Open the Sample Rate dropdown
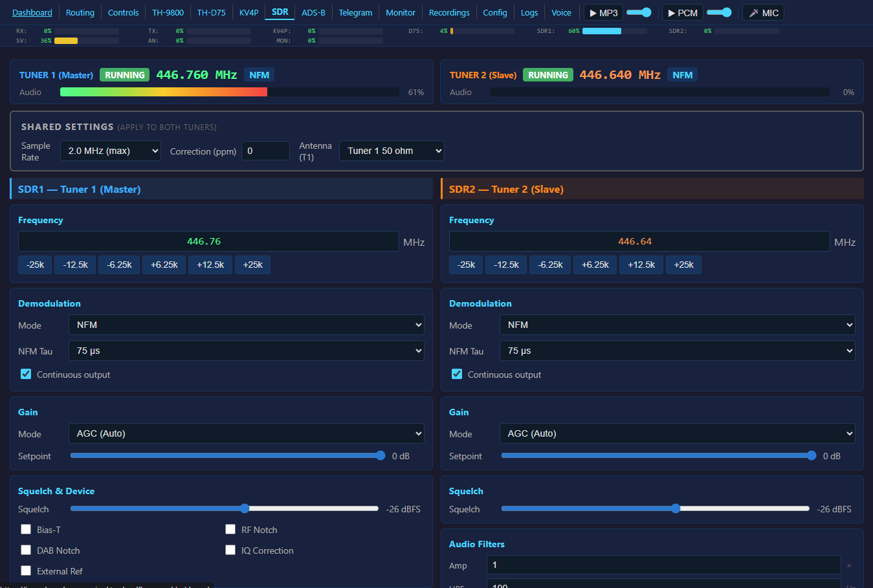This screenshot has width=873, height=588. coord(111,151)
